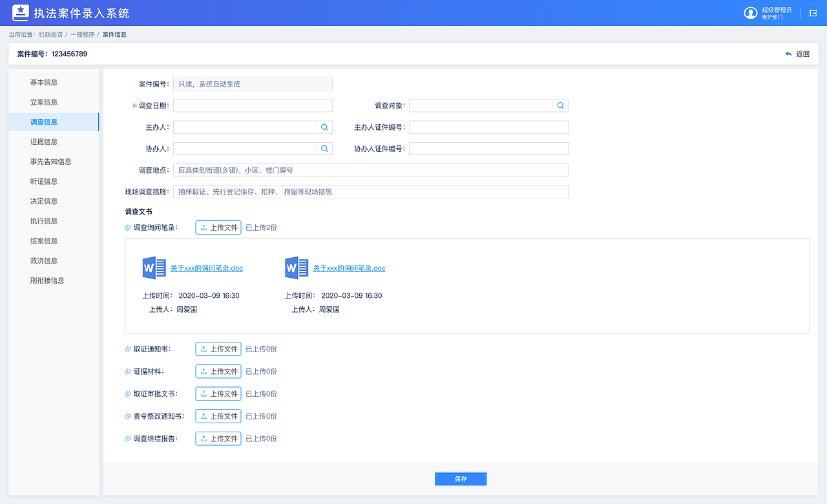Upload file for 取证通知书
This screenshot has width=827, height=504.
(218, 349)
